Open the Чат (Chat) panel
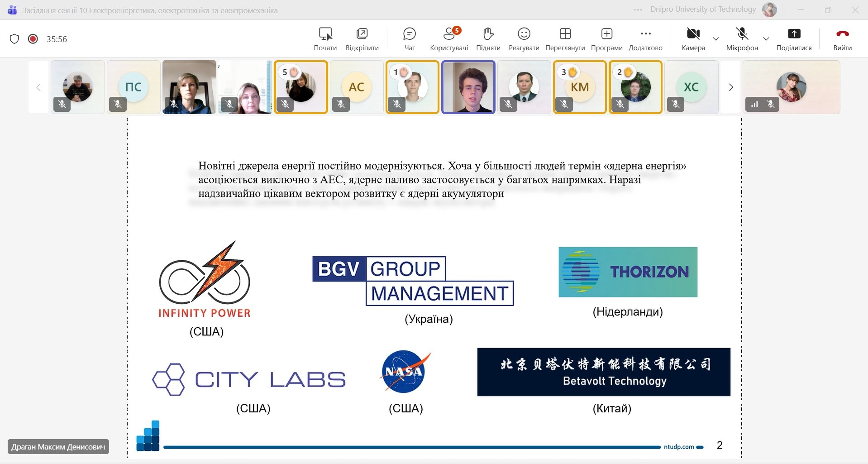868x464 pixels. (x=409, y=39)
